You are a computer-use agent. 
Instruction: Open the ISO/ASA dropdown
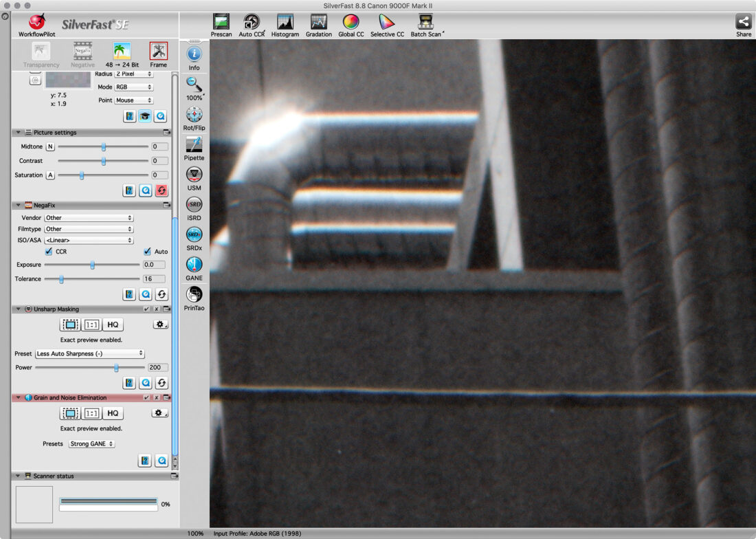pyautogui.click(x=89, y=240)
